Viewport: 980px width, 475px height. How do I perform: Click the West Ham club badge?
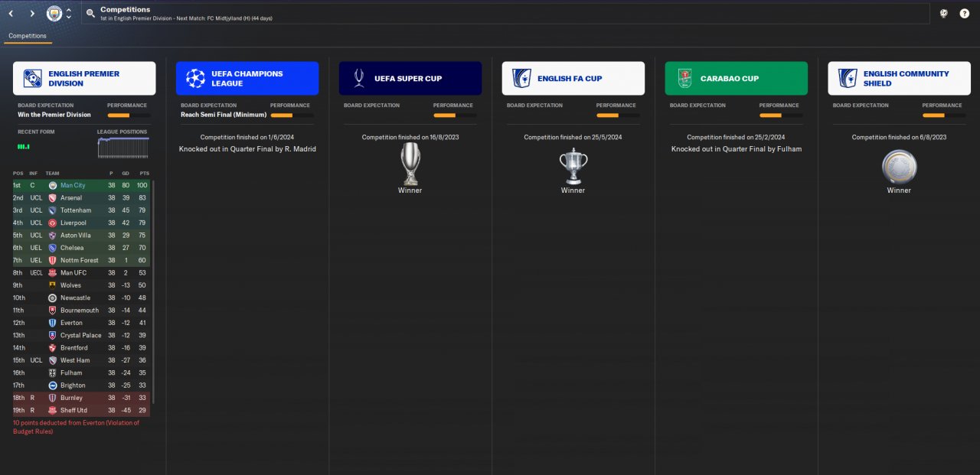52,360
